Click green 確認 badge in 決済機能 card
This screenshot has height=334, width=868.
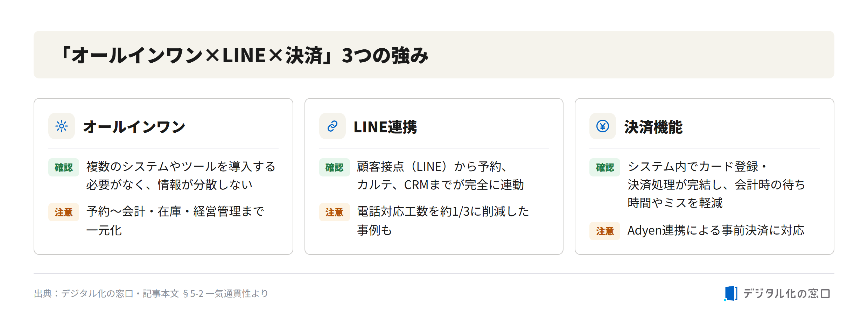pyautogui.click(x=605, y=167)
